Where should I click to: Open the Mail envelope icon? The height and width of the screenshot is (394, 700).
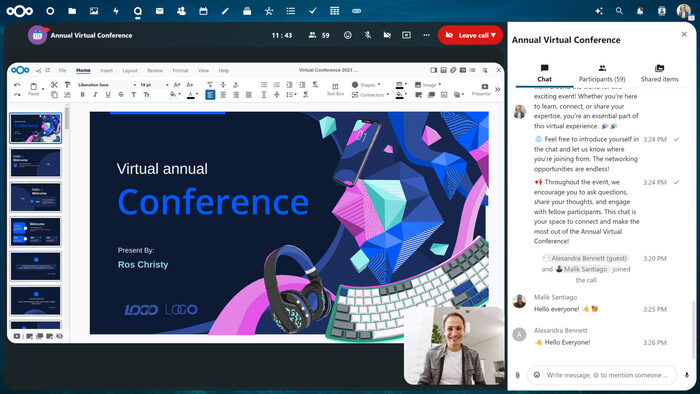[x=159, y=11]
